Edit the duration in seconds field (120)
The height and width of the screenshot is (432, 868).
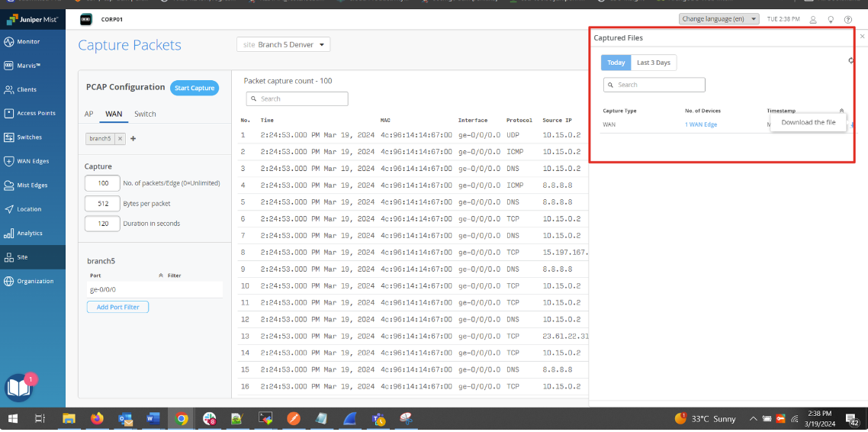[102, 224]
